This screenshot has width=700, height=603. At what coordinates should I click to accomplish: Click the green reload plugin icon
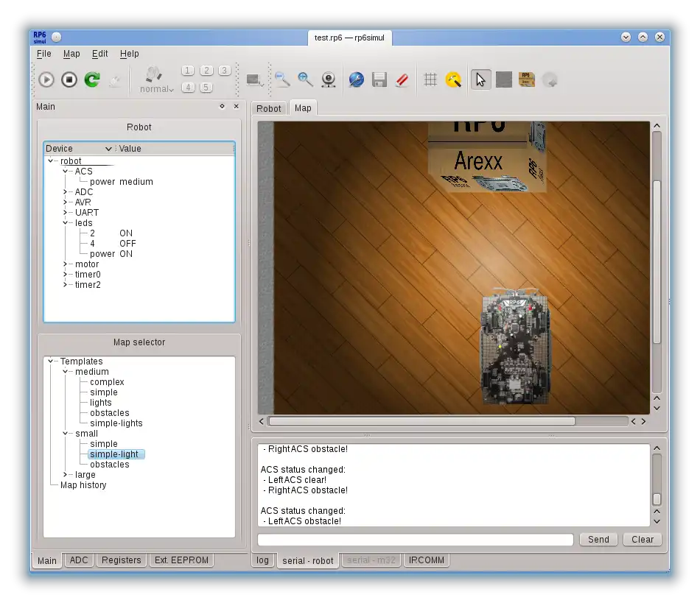point(92,80)
